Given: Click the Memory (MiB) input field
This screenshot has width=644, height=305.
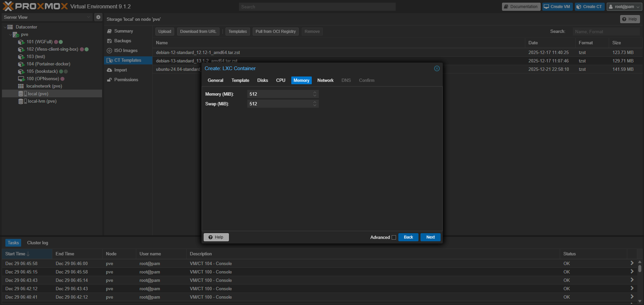Looking at the screenshot, I should [x=280, y=94].
